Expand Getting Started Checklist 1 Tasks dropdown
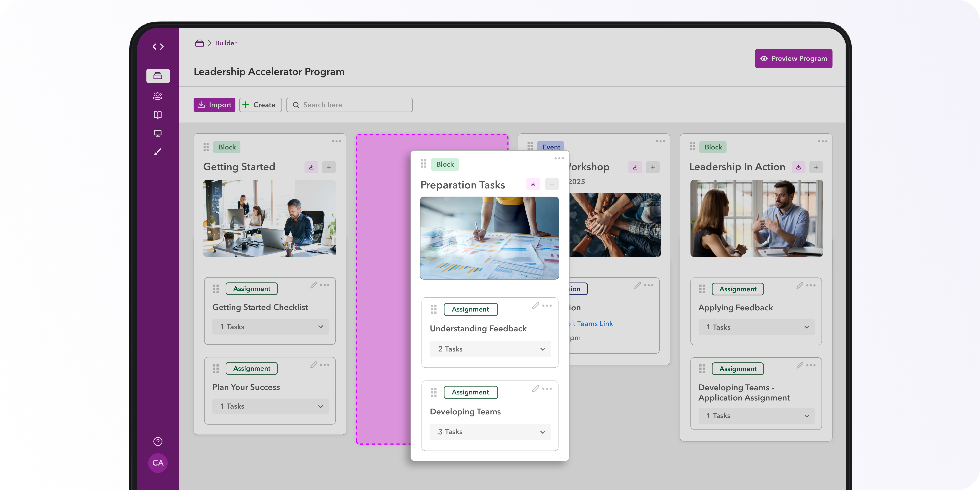 [x=270, y=326]
